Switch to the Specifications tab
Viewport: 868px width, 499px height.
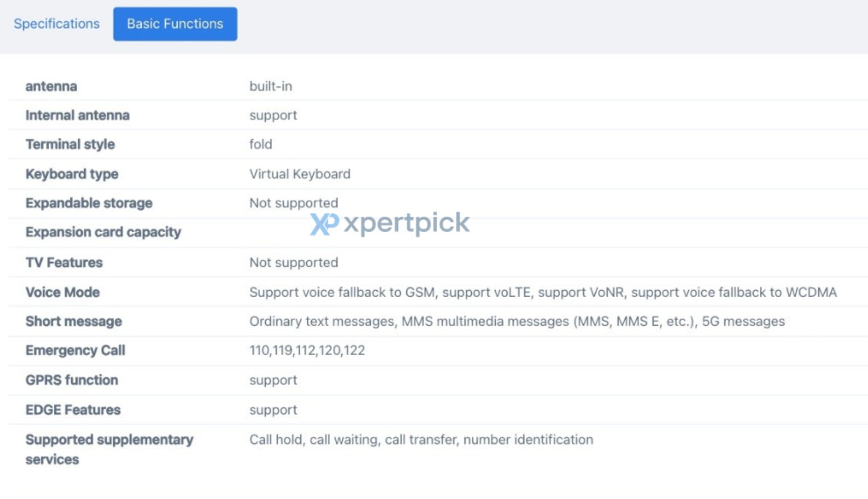coord(57,24)
